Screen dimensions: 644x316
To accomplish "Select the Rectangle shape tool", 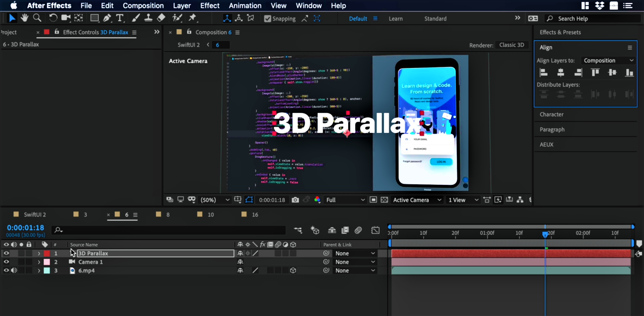I will tap(95, 18).
